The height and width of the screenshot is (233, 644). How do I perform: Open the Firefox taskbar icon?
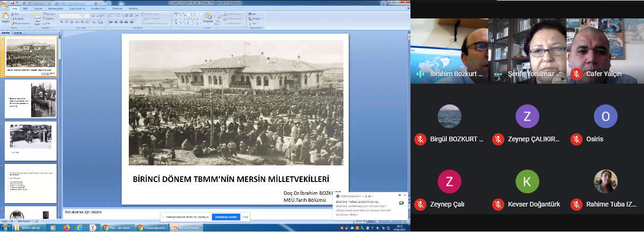[x=66, y=228]
